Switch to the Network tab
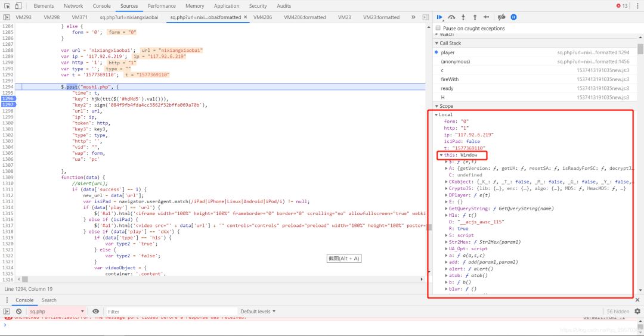This screenshot has width=644, height=336. click(x=73, y=6)
